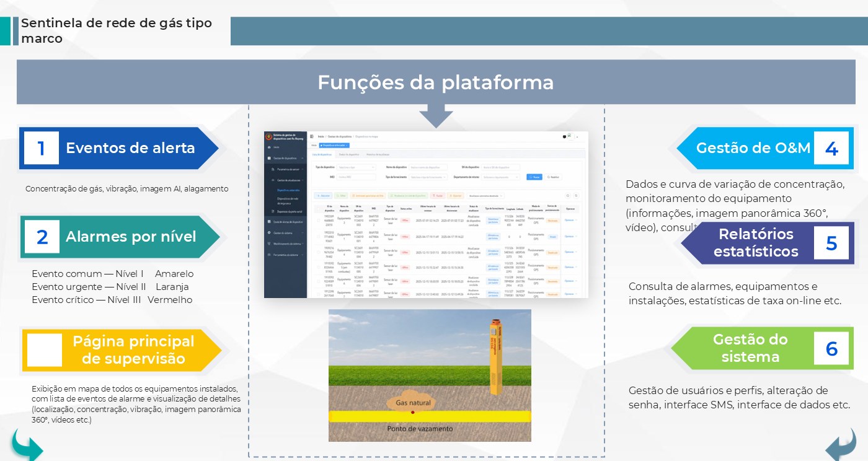Click the column settings icon above the table
Image resolution: width=868 pixels, height=461 pixels.
pos(576,196)
